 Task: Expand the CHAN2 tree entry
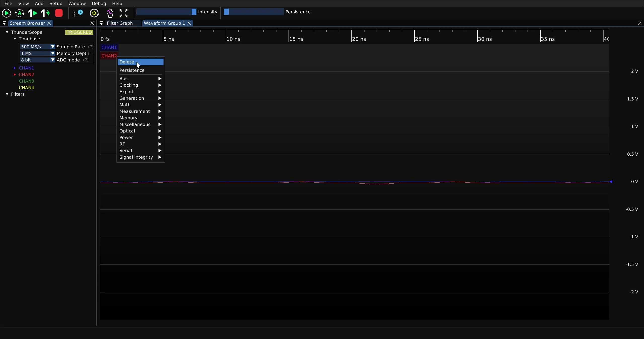click(x=15, y=75)
